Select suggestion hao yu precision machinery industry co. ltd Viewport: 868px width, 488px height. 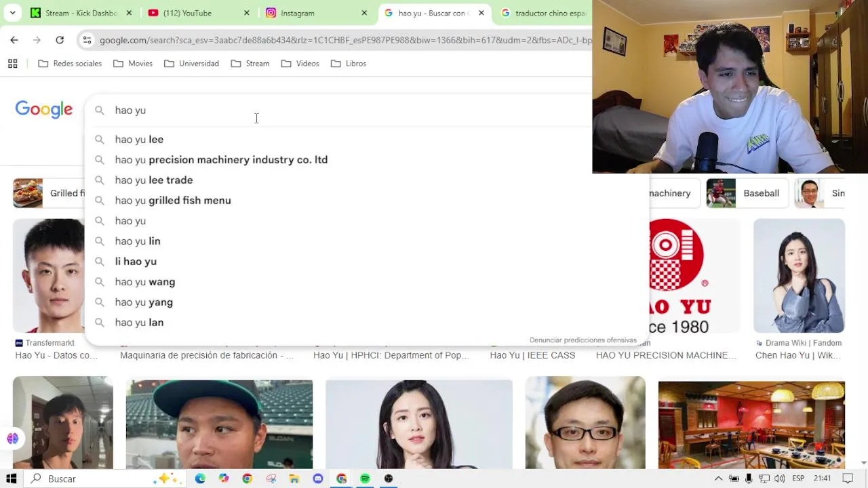pyautogui.click(x=367, y=160)
